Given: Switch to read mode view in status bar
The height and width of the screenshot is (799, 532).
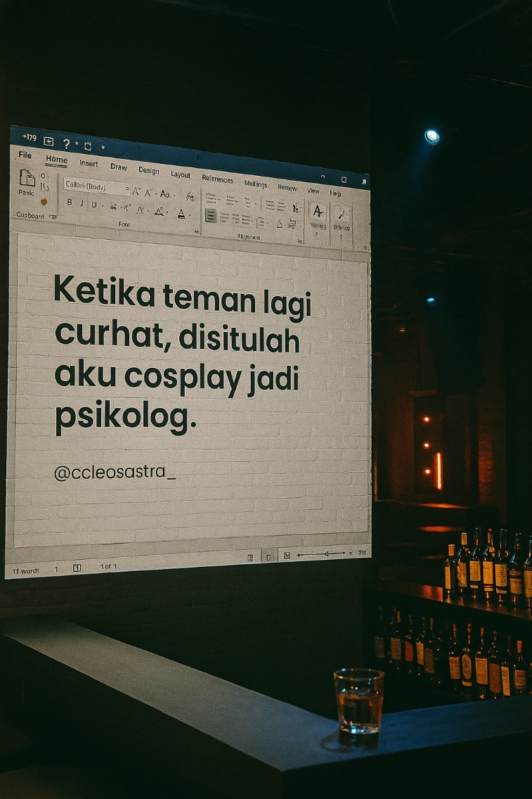Looking at the screenshot, I should [x=250, y=558].
